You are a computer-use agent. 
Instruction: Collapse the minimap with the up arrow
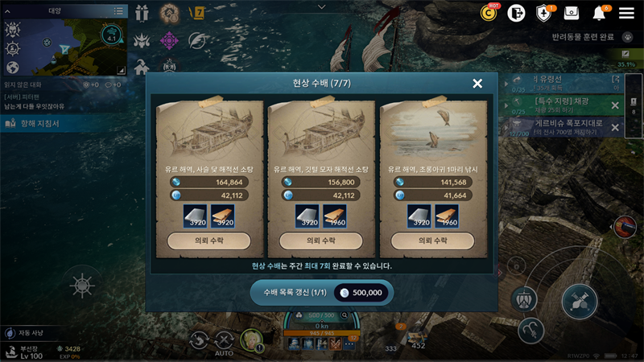click(7, 11)
